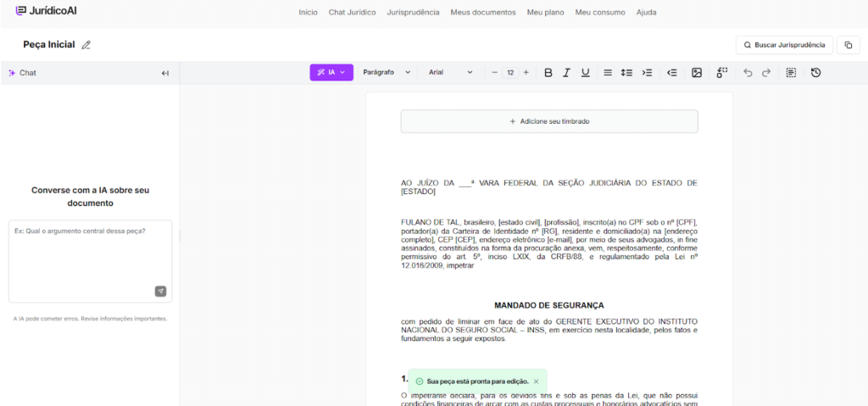Click the Chat sparkle icon
The width and height of the screenshot is (868, 406).
(12, 73)
